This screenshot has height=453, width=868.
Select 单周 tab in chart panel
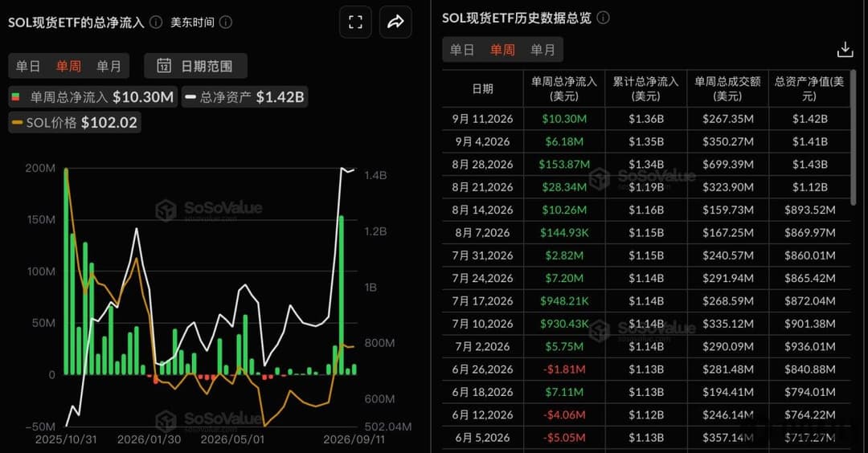[68, 67]
